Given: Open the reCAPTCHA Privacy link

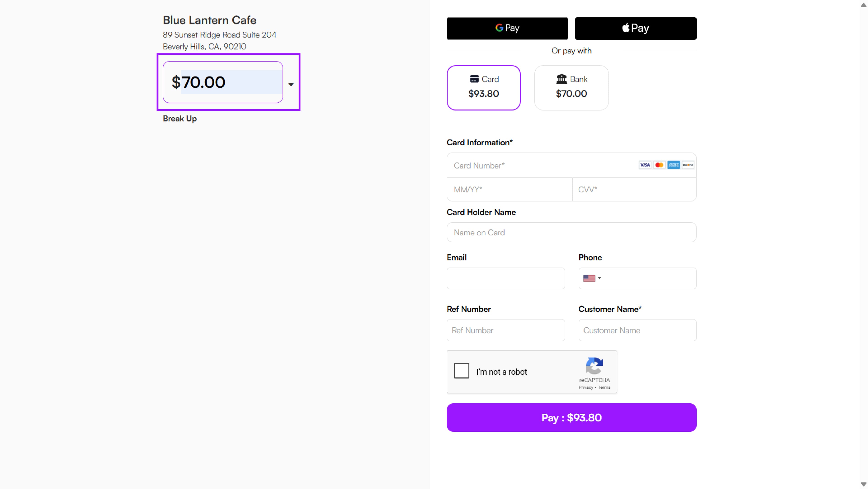Looking at the screenshot, I should [586, 387].
